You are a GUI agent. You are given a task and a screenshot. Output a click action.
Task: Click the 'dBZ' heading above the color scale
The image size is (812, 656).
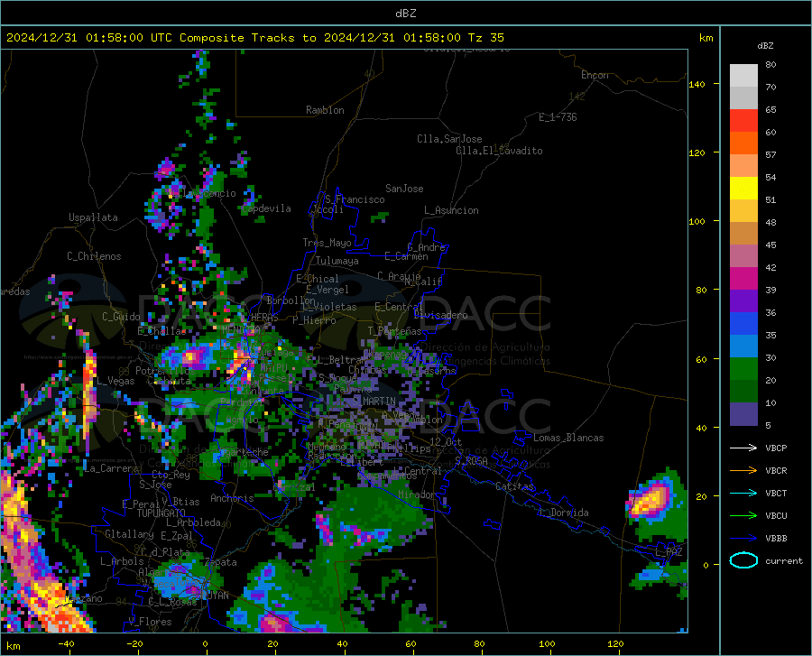pos(765,45)
